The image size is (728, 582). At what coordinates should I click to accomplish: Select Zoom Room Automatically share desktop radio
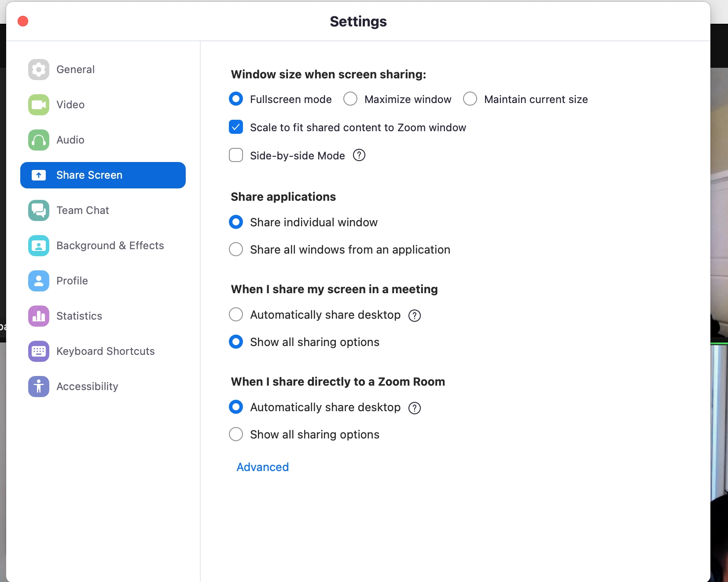(236, 407)
